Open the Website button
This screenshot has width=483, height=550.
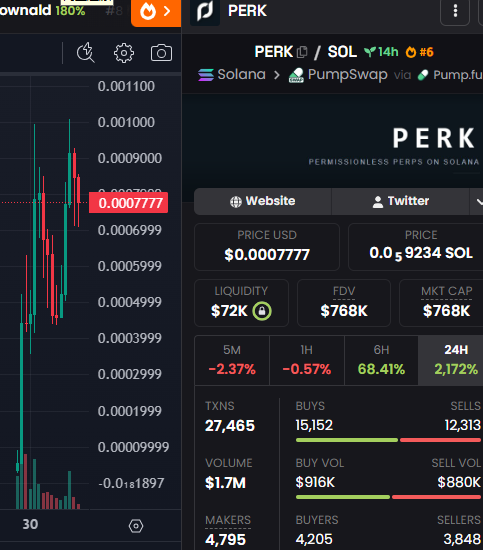[x=263, y=201]
